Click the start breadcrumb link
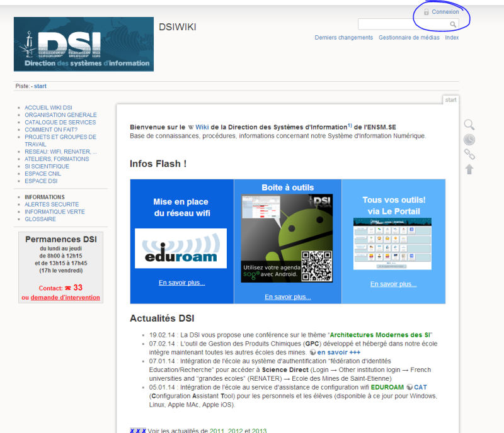Screen dimensions: 504x433 point(40,86)
